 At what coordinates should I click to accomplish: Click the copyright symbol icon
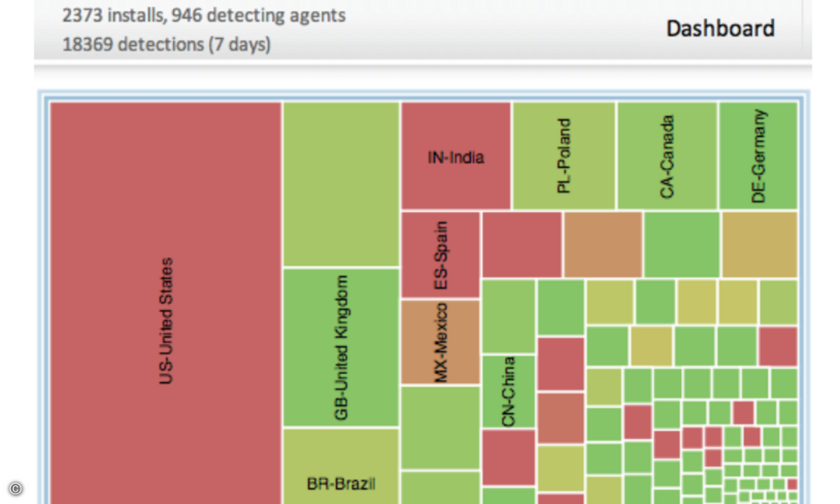pos(15,489)
